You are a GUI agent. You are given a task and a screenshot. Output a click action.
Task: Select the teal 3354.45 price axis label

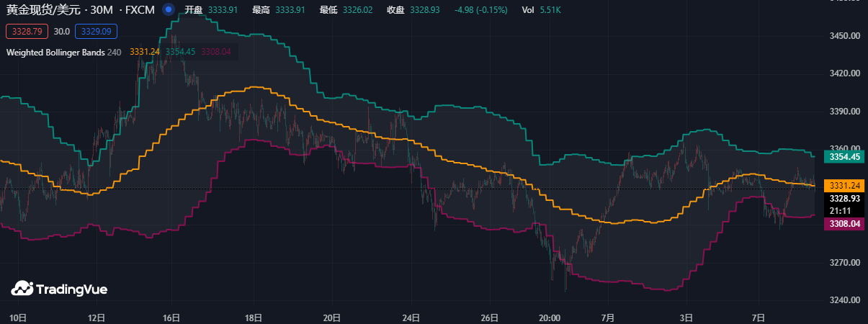tap(845, 156)
